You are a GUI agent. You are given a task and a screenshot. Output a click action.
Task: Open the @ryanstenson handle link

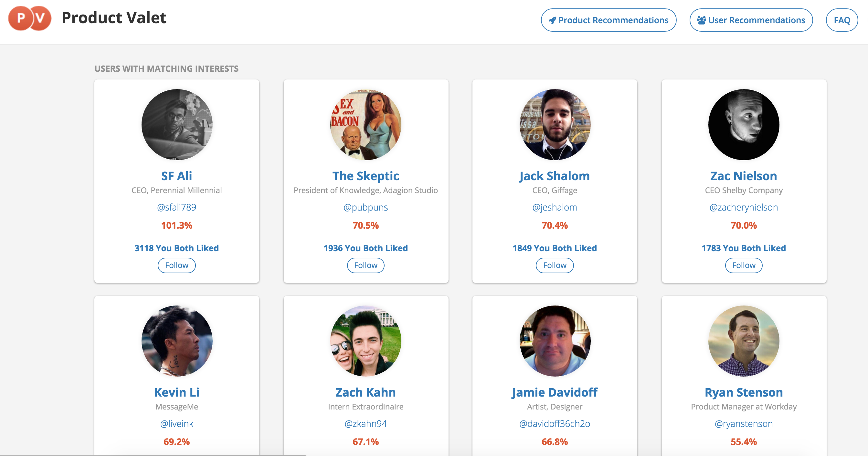point(744,424)
